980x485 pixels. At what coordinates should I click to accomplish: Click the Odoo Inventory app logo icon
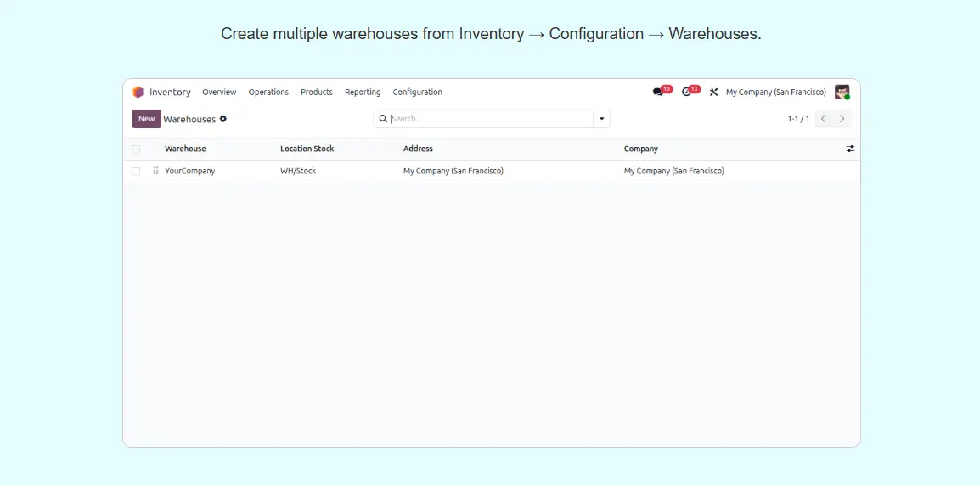pyautogui.click(x=138, y=92)
